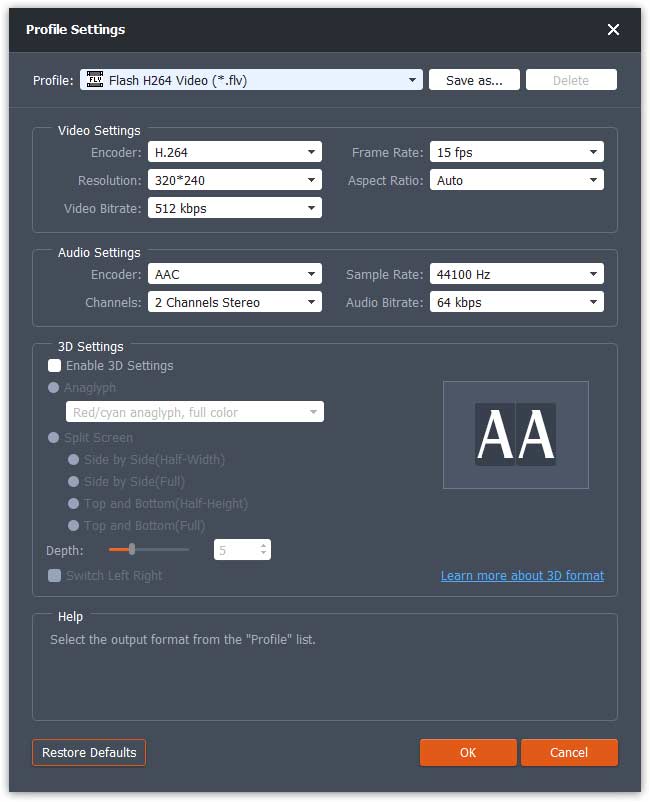Open the Audio Bitrate 64 kbps dropdown
The width and height of the screenshot is (650, 802).
tap(594, 302)
